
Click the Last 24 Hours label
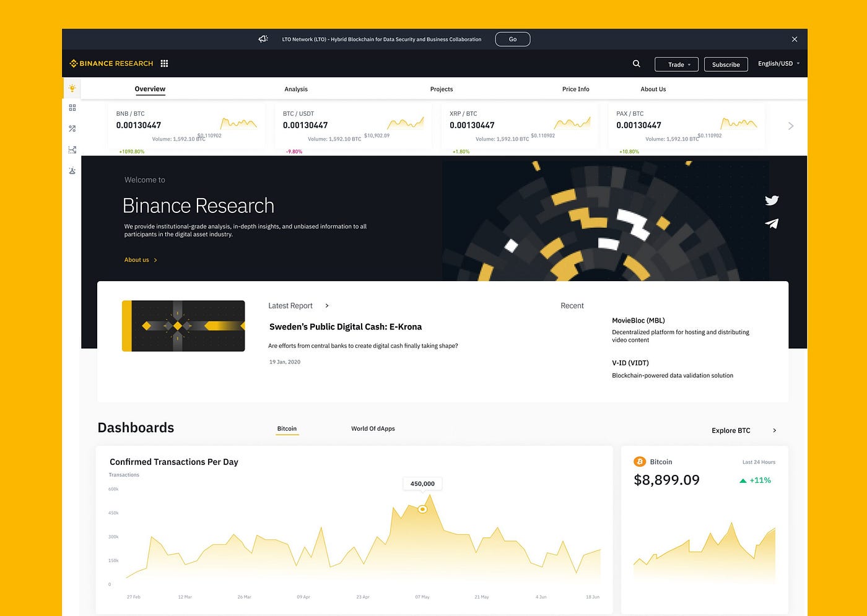click(759, 462)
